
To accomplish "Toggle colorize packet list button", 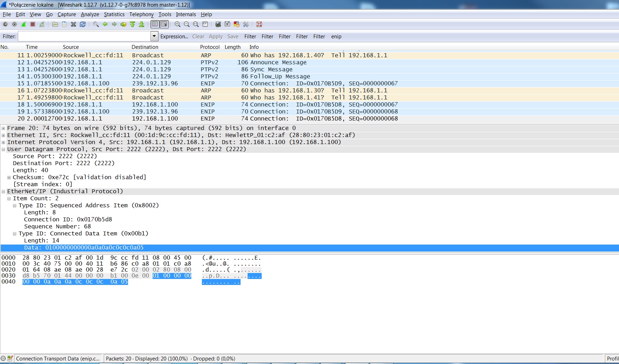I will [155, 24].
